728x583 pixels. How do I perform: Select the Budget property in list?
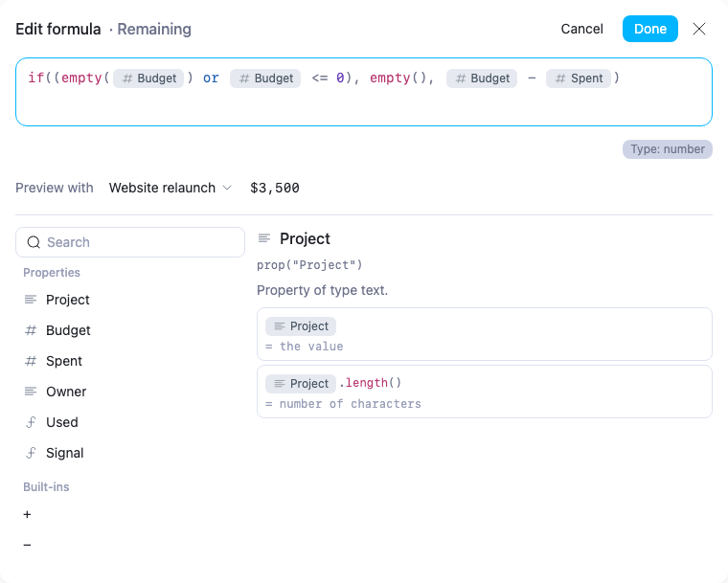coord(130,330)
